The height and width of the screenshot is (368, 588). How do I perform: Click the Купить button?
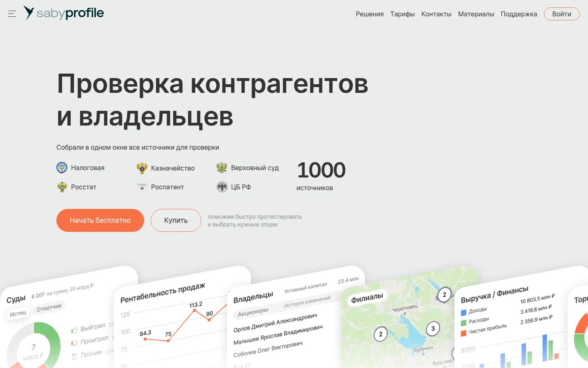pos(176,220)
